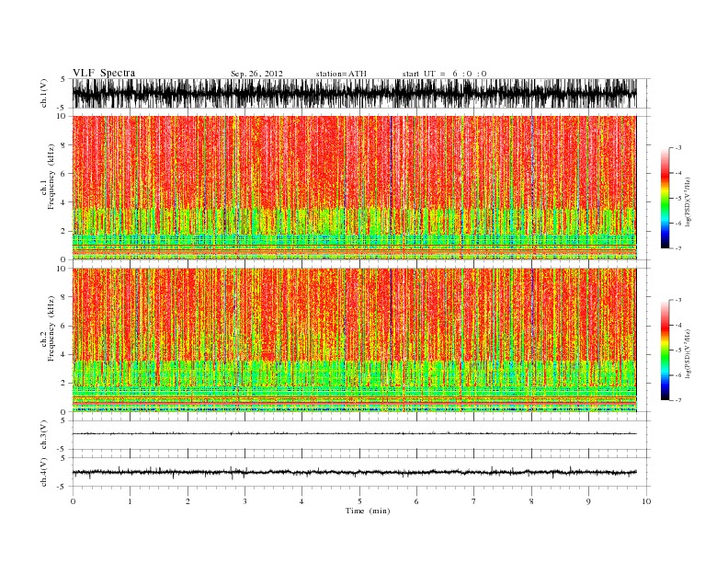
Task: Click the '10' frequency tick of ch.1 spectrogram
Action: click(x=62, y=116)
